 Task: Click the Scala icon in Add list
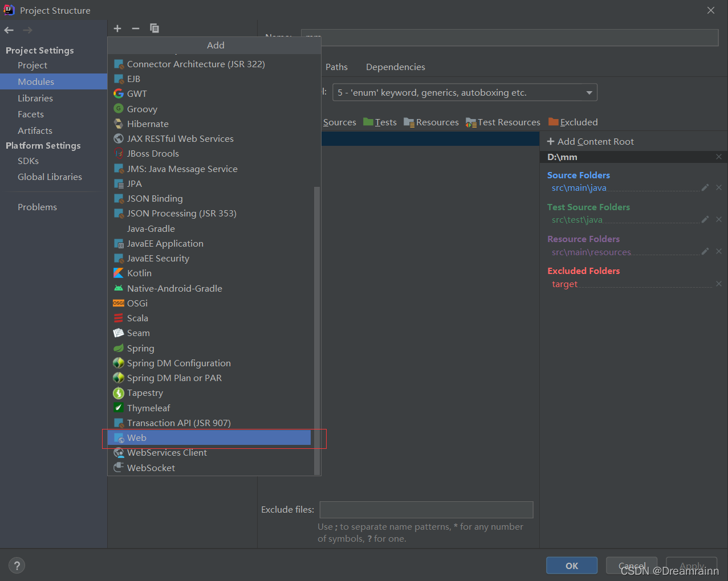point(119,318)
